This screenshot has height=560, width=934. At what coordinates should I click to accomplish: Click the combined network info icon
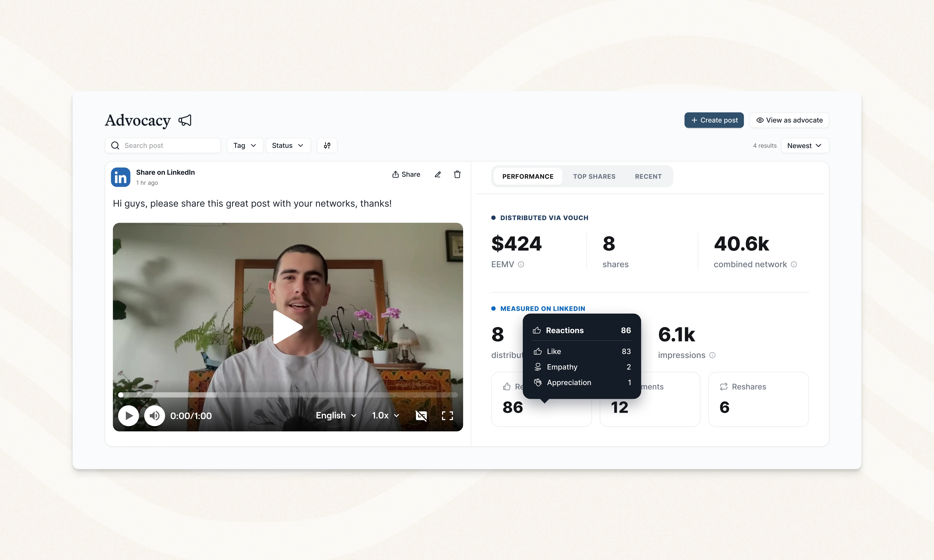794,264
